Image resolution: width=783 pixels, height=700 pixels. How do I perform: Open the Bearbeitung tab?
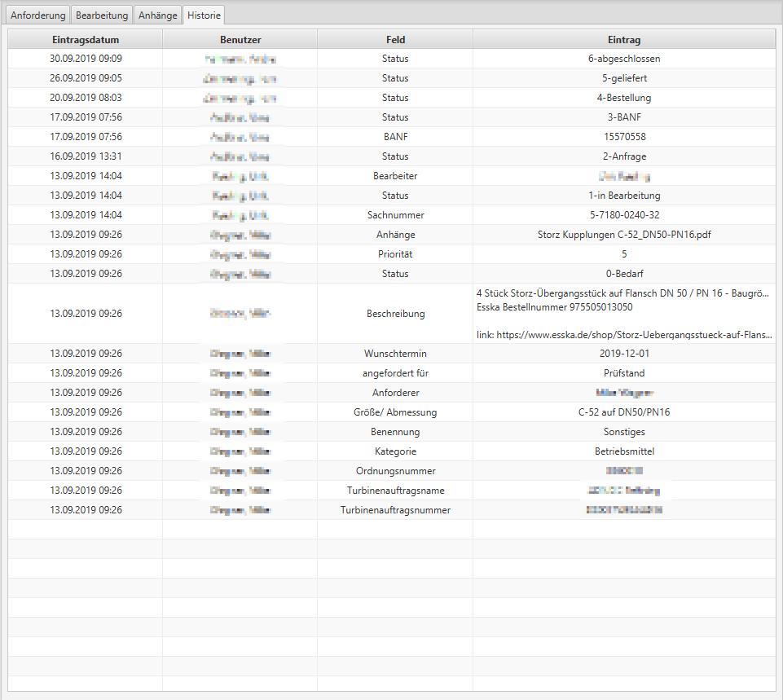tap(101, 15)
